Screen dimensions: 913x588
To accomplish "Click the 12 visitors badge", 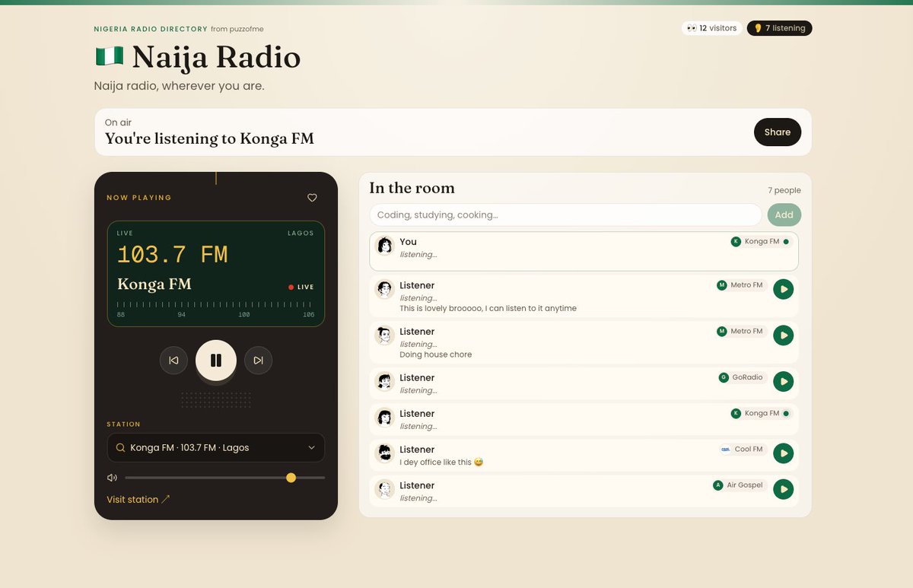I will pos(711,28).
